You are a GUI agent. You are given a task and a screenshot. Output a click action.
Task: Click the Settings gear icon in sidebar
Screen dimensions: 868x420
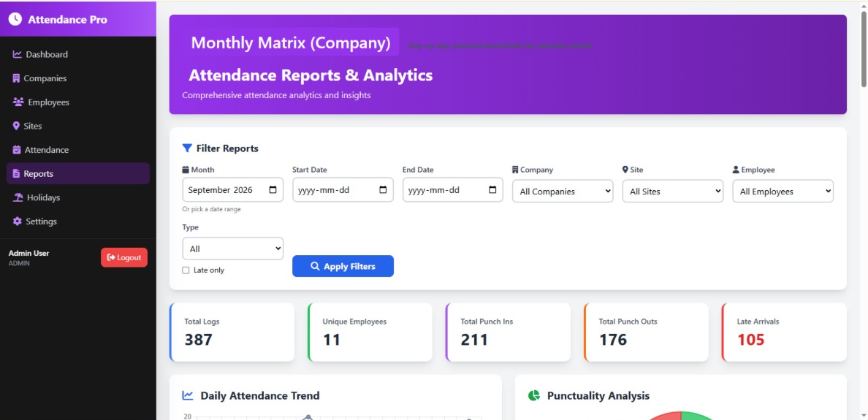(17, 221)
